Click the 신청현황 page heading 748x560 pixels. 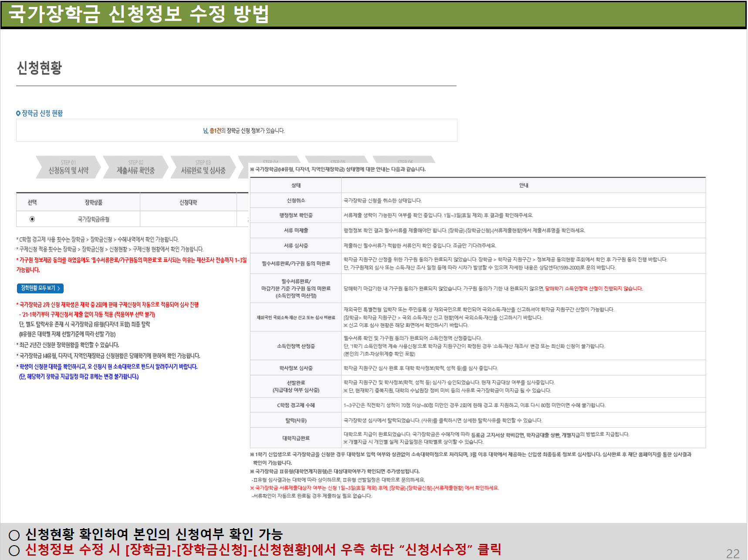pyautogui.click(x=39, y=68)
